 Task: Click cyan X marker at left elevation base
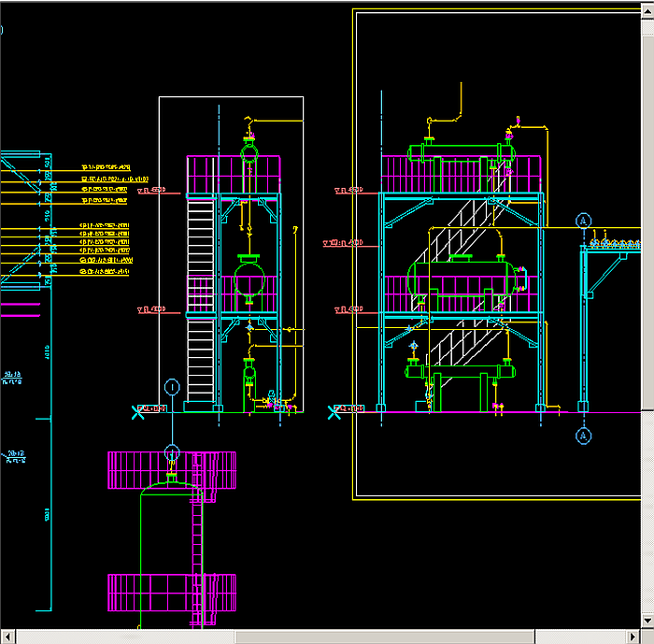138,411
